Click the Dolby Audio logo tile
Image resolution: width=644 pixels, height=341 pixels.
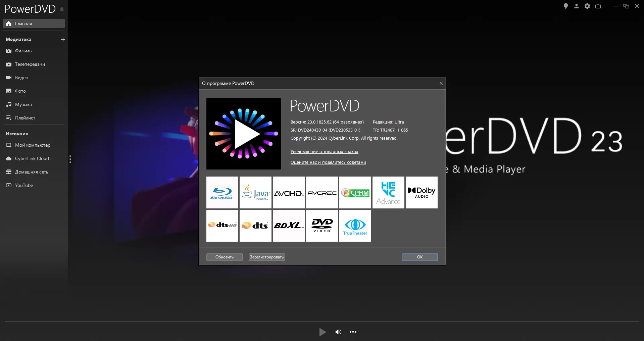[422, 193]
